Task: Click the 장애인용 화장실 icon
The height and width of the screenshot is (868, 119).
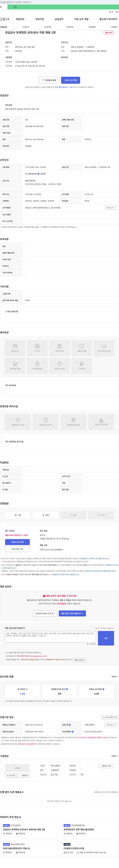Action: tap(73, 422)
